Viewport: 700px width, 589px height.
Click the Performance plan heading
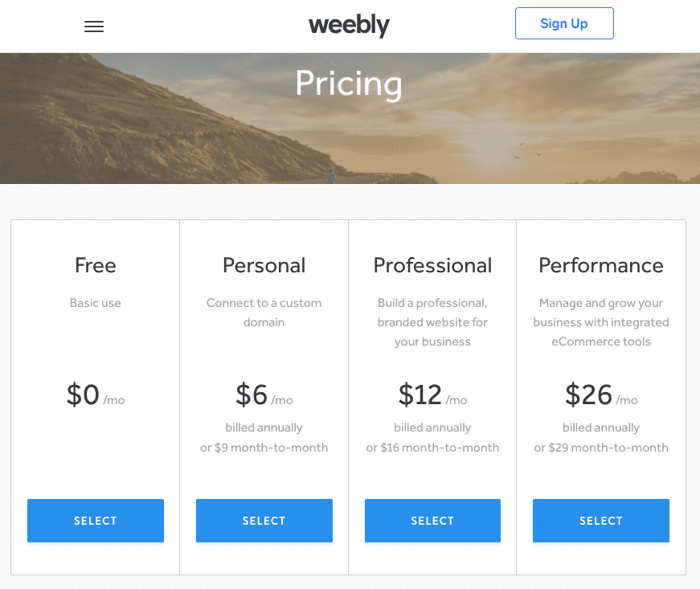[x=600, y=265]
